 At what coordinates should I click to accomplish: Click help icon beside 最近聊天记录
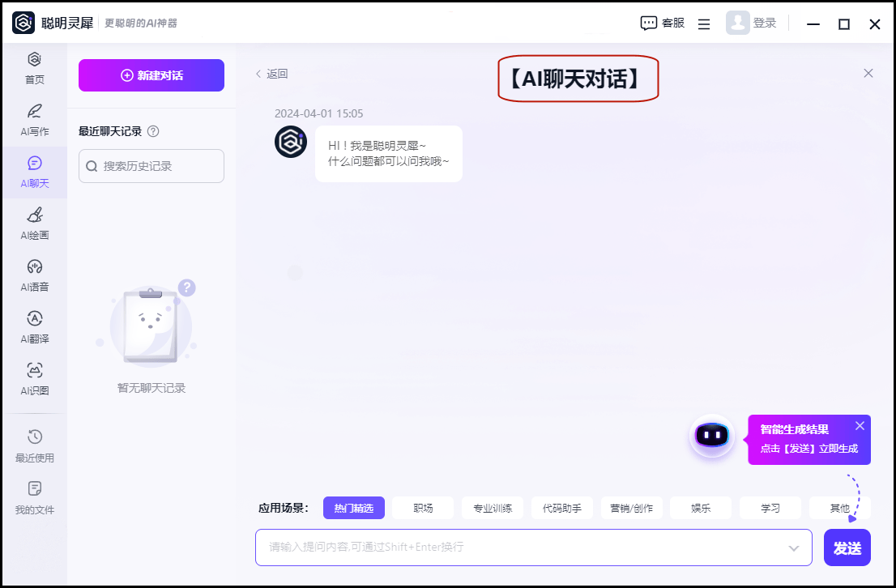tap(153, 131)
